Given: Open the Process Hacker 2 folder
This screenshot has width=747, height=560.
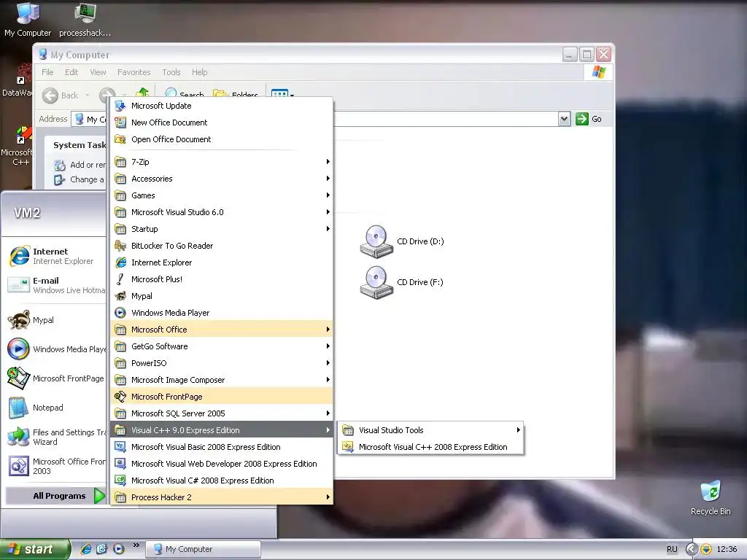Looking at the screenshot, I should pyautogui.click(x=222, y=497).
